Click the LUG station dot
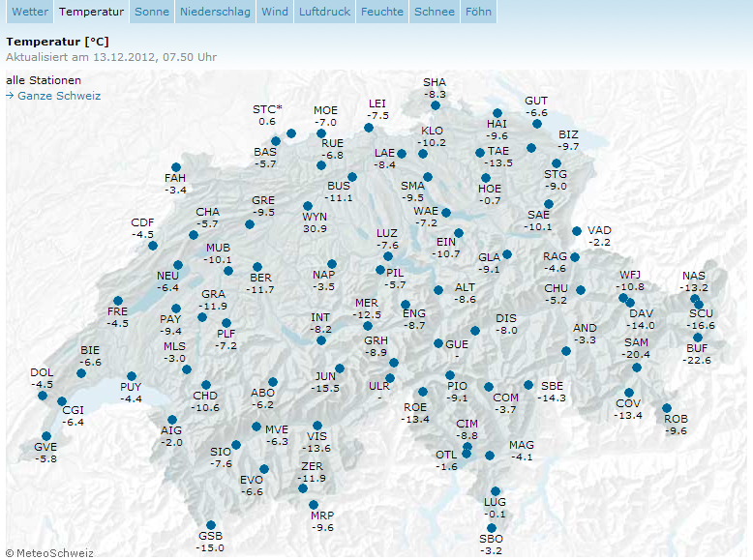The image size is (753, 560). tap(496, 491)
